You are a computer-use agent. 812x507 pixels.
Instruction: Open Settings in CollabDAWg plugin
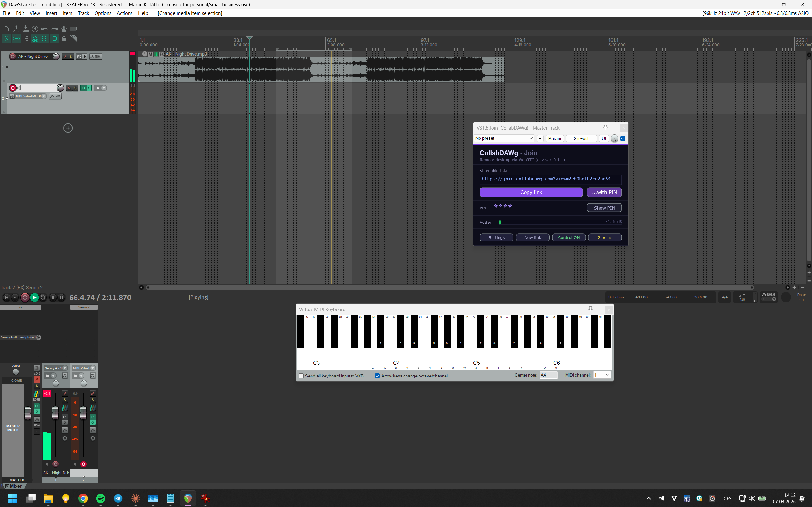click(x=496, y=237)
